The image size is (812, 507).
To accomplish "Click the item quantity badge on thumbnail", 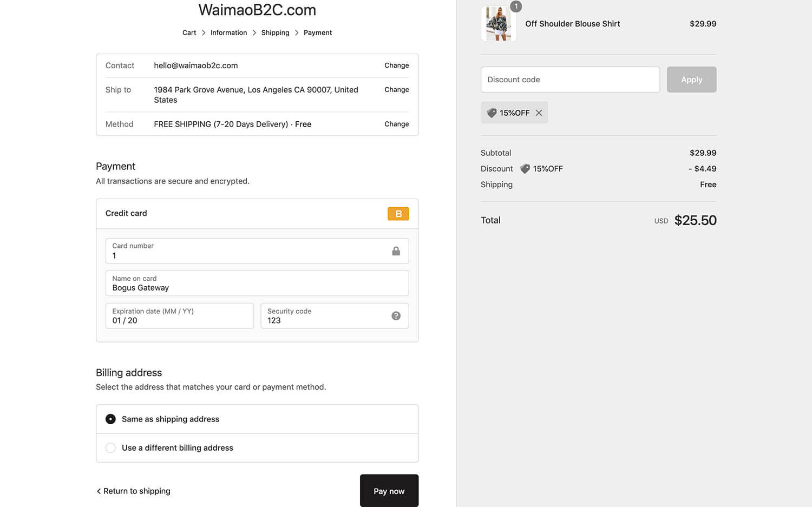I will (516, 6).
